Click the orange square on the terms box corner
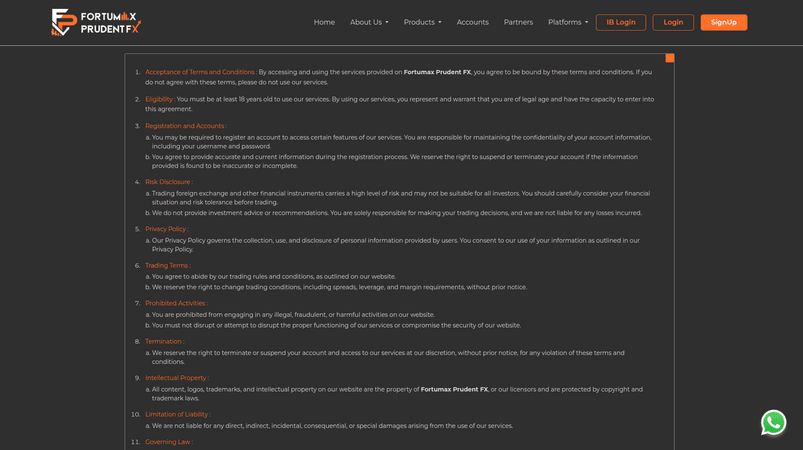 [669, 58]
